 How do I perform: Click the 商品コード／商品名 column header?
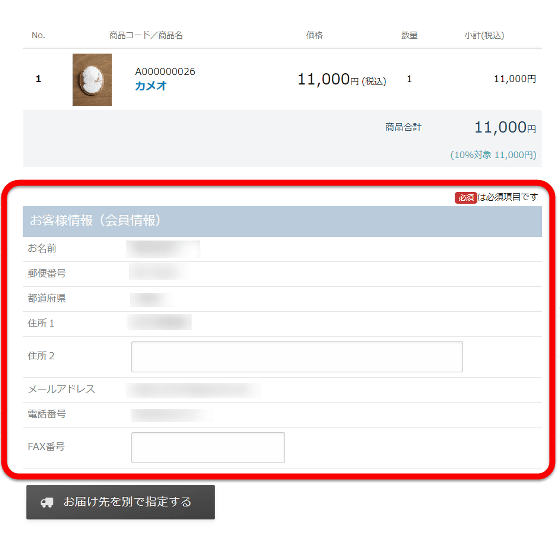click(146, 35)
